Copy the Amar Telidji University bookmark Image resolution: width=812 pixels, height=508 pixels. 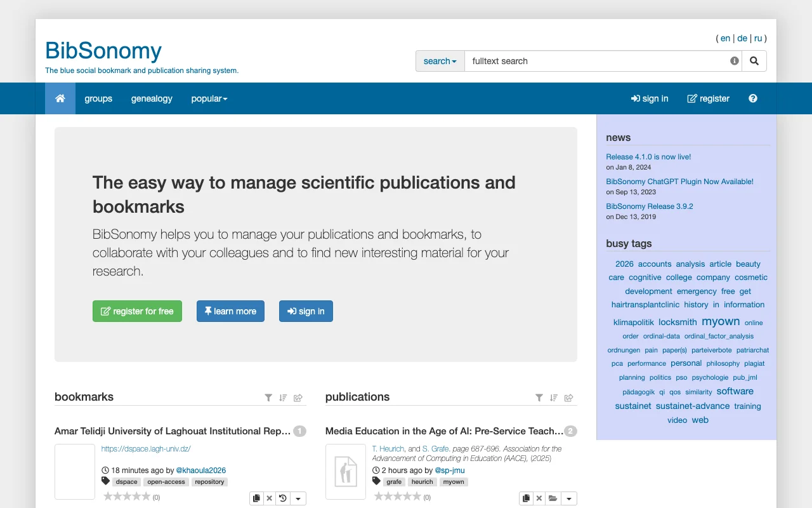(x=256, y=498)
